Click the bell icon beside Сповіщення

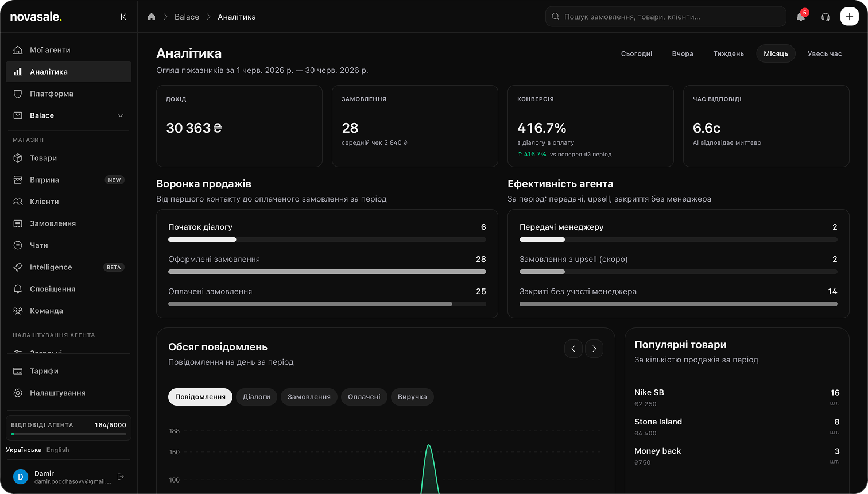click(x=18, y=289)
